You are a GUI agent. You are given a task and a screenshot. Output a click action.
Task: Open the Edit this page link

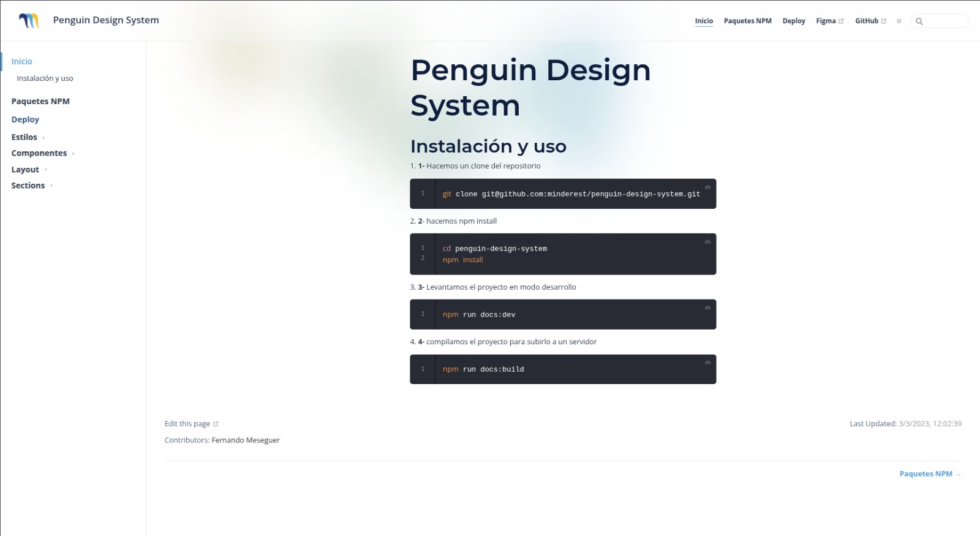tap(187, 424)
